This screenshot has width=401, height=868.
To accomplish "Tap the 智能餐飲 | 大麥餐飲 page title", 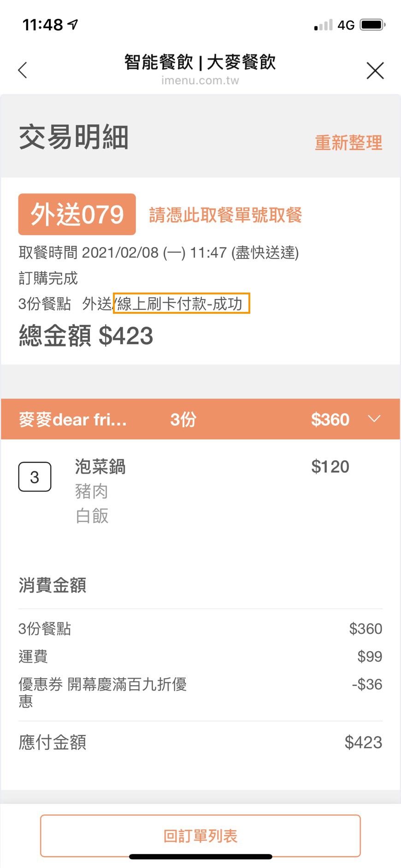I will [x=200, y=62].
